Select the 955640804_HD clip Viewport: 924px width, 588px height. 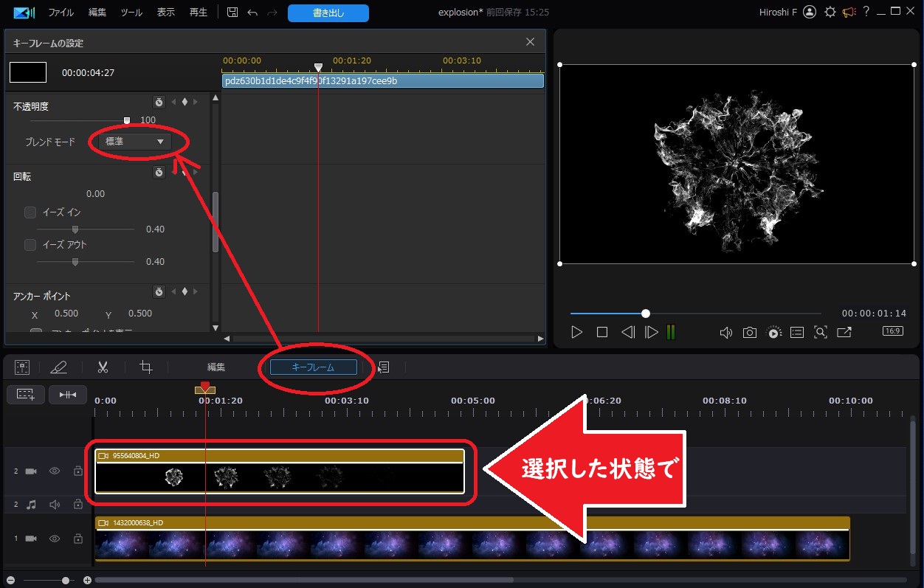point(280,471)
